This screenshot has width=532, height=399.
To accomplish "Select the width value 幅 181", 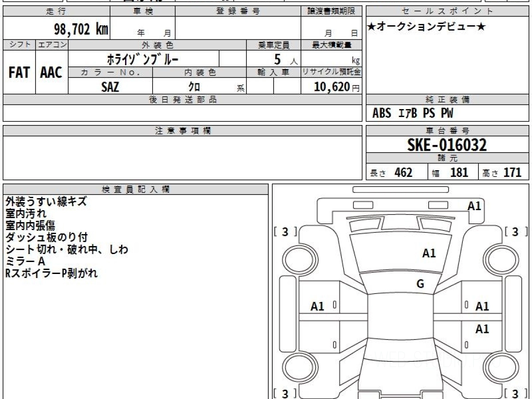I will (x=450, y=172).
